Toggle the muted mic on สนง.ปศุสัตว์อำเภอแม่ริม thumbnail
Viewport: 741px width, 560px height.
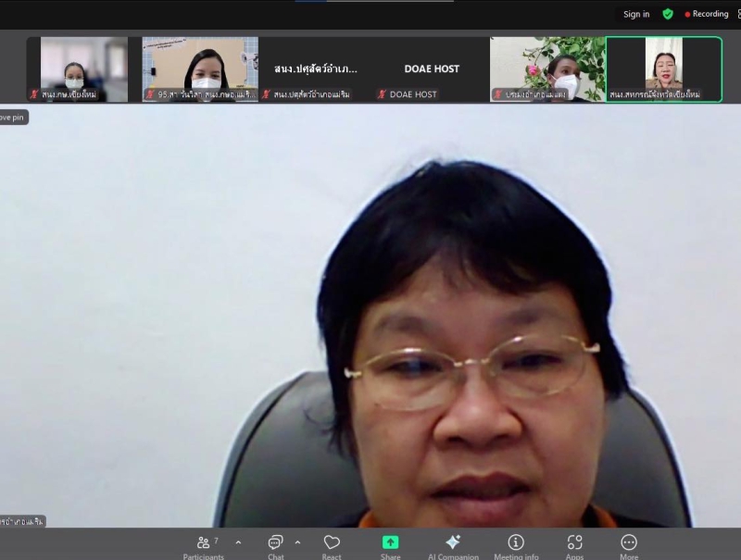click(268, 93)
